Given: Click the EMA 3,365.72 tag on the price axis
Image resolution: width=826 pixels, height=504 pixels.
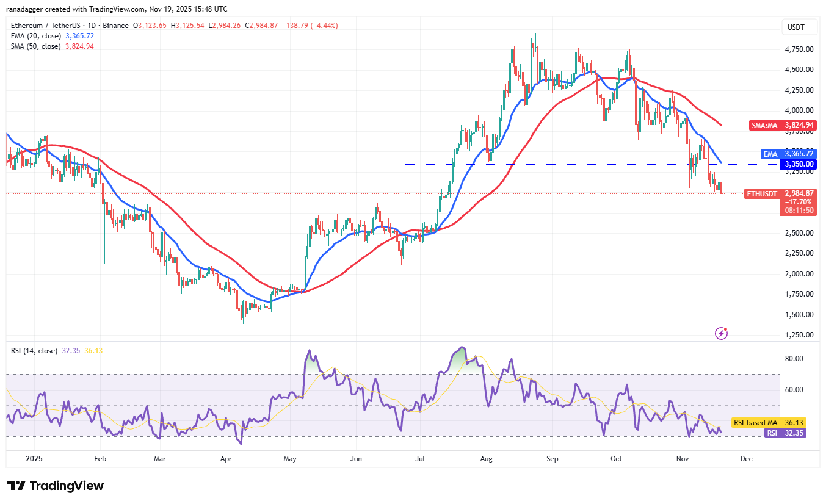Looking at the screenshot, I should click(x=788, y=154).
